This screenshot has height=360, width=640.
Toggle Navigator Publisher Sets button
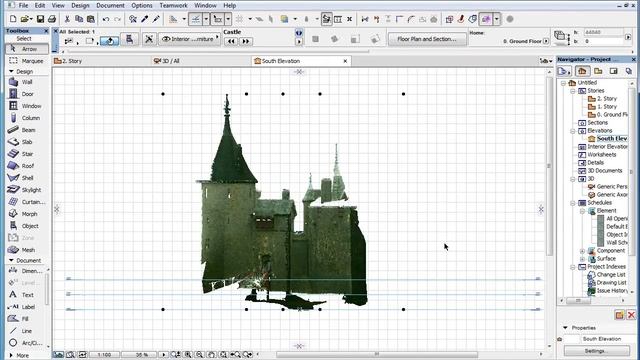629,71
